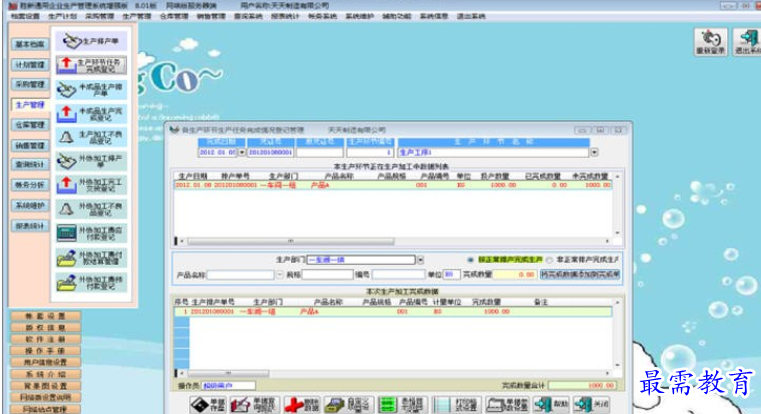Open 生产环节任务完成登记 in side panel
Viewport: 761px width, 414px height.
(x=91, y=65)
